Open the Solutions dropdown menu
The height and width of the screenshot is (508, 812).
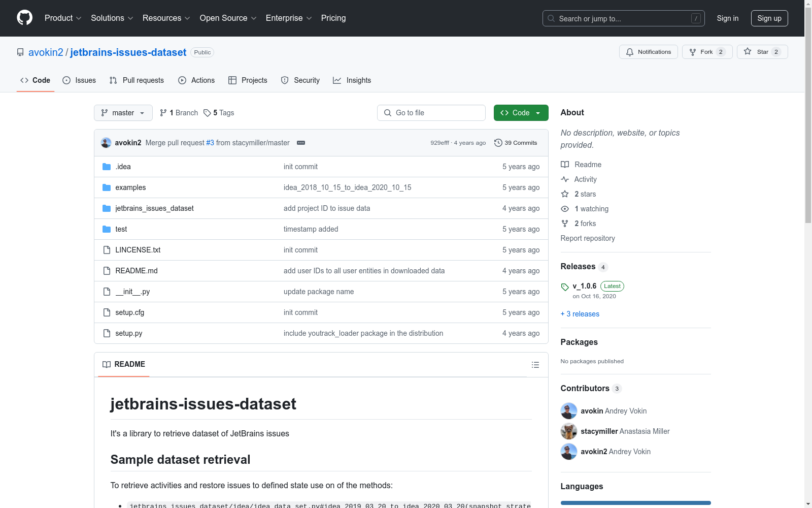tap(112, 18)
